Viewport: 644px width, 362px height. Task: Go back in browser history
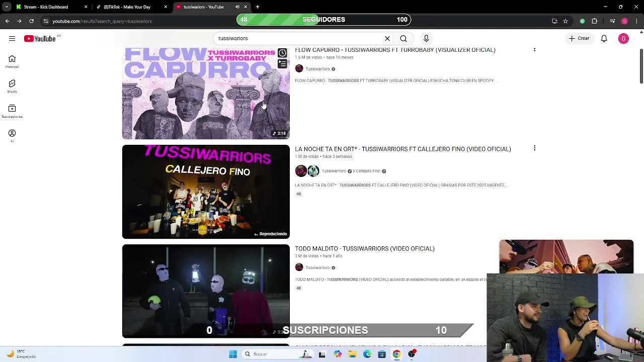point(7,21)
